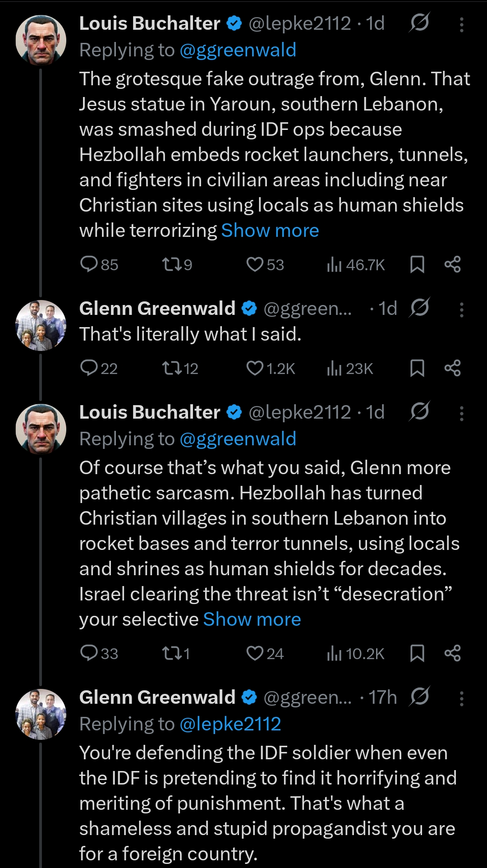Open @lepke2112 mention in Greenwald's reply
This screenshot has height=868, width=487.
[230, 724]
